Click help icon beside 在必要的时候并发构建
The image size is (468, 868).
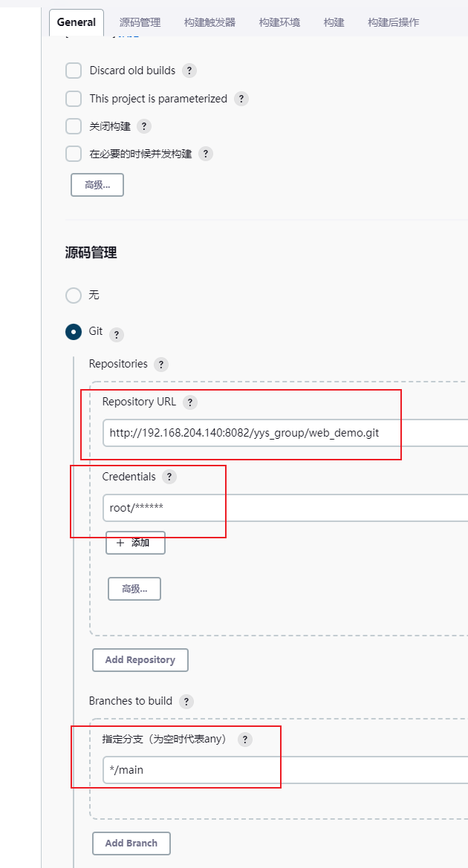pyautogui.click(x=206, y=154)
